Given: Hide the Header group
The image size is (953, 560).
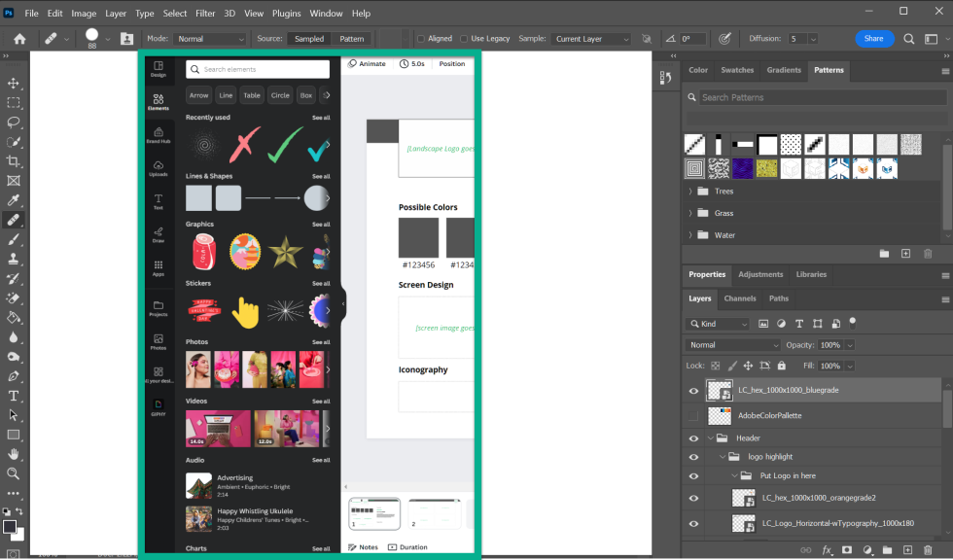Looking at the screenshot, I should 693,437.
